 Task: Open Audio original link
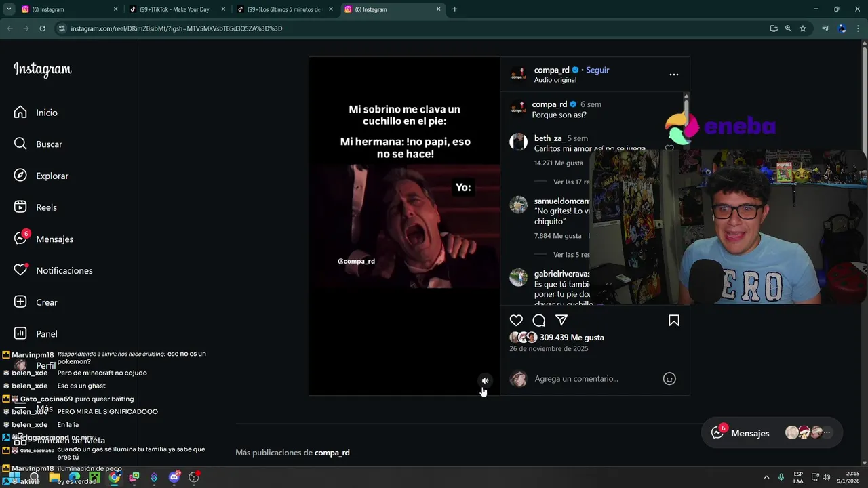coord(555,80)
